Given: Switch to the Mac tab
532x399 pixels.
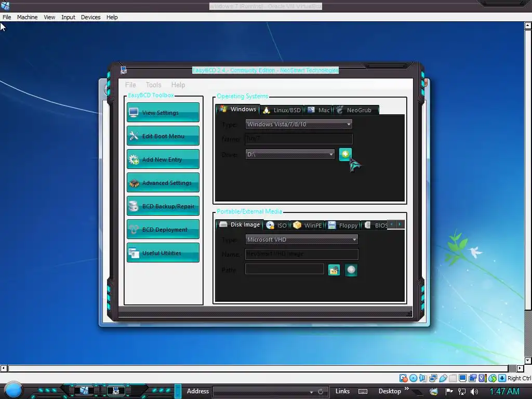Looking at the screenshot, I should click(x=318, y=110).
